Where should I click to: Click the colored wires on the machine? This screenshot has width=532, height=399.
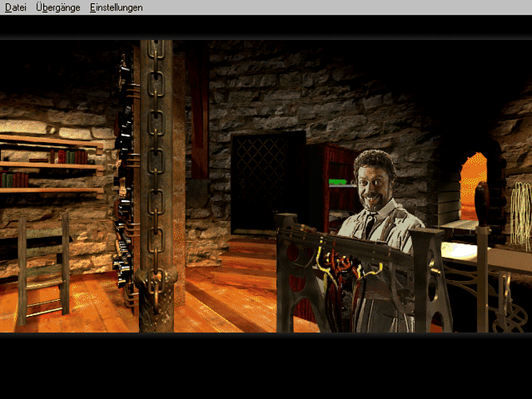coord(346,266)
